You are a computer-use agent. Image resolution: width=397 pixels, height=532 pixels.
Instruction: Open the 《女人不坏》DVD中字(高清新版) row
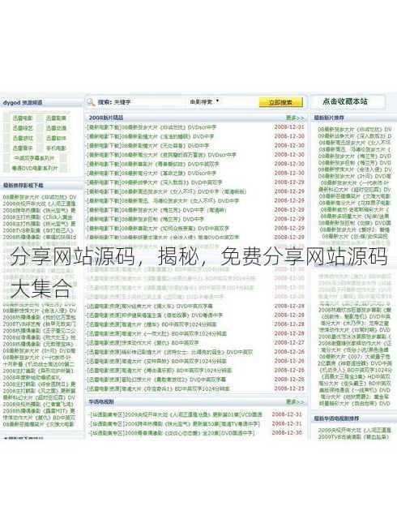[166, 191]
